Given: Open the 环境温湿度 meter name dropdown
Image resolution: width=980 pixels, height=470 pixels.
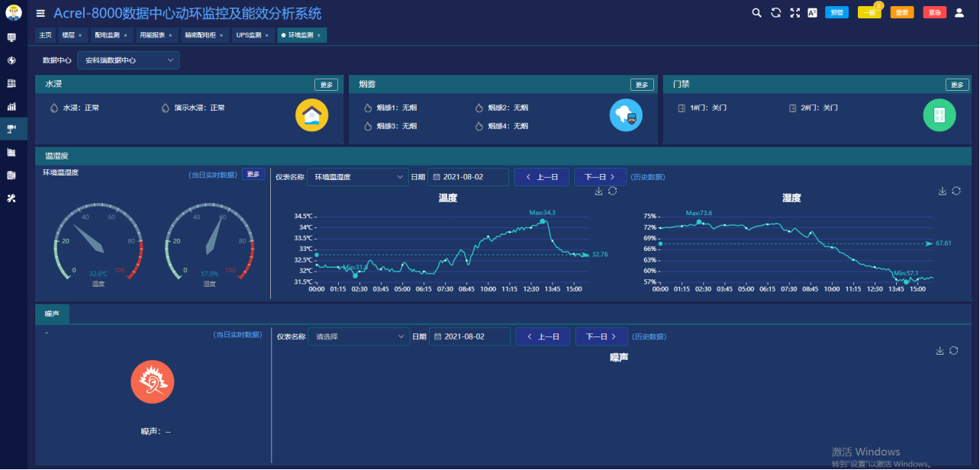Looking at the screenshot, I should click(358, 177).
